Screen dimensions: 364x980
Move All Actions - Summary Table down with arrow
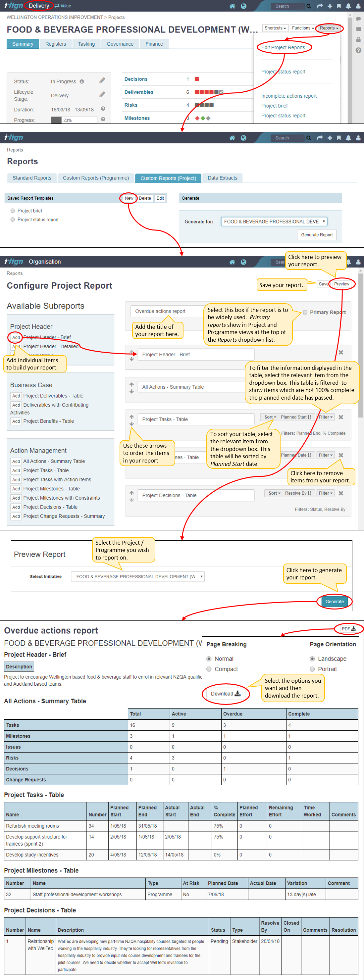click(x=132, y=391)
